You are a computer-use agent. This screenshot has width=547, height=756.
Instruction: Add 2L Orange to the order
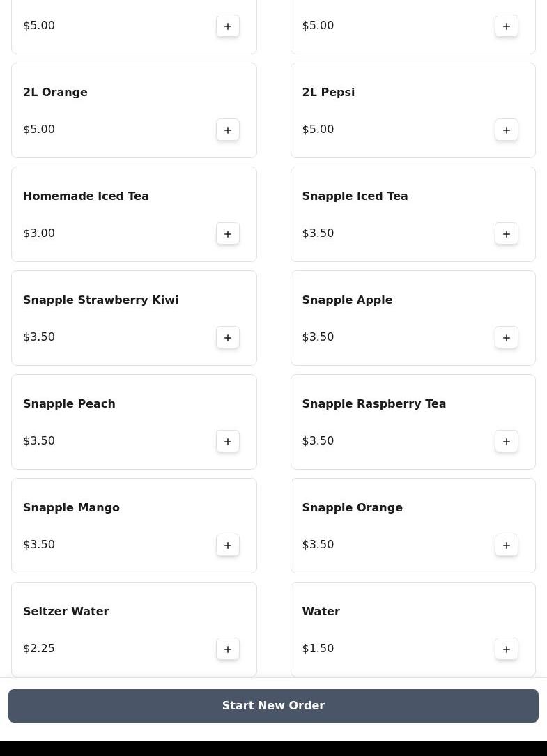click(228, 130)
